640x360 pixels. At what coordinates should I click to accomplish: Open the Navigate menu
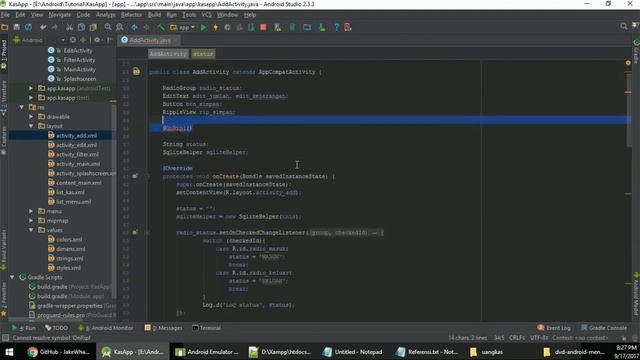[60, 15]
